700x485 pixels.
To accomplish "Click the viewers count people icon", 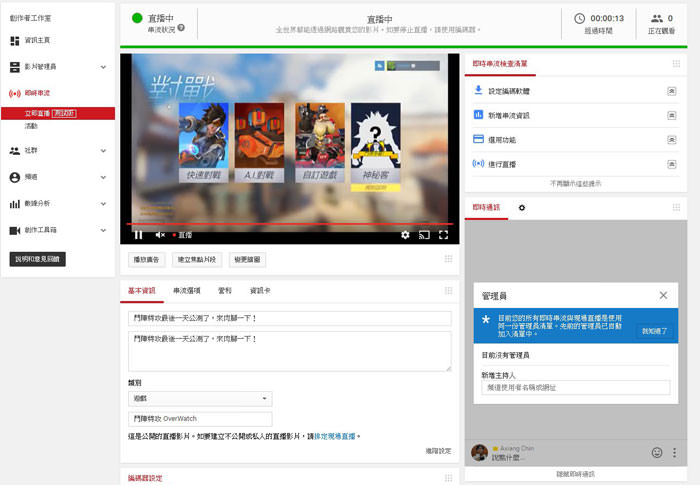I will coord(657,18).
